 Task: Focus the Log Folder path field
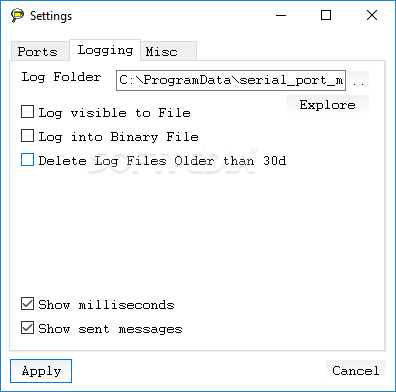231,80
